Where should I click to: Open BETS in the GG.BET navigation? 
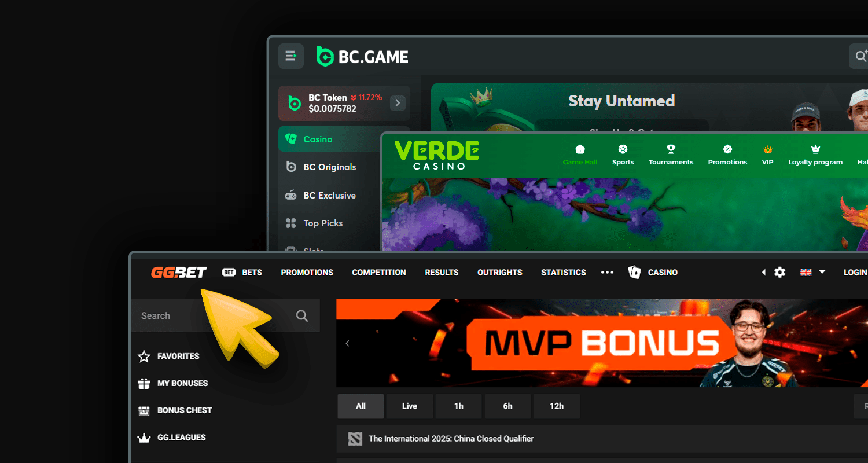pyautogui.click(x=242, y=273)
